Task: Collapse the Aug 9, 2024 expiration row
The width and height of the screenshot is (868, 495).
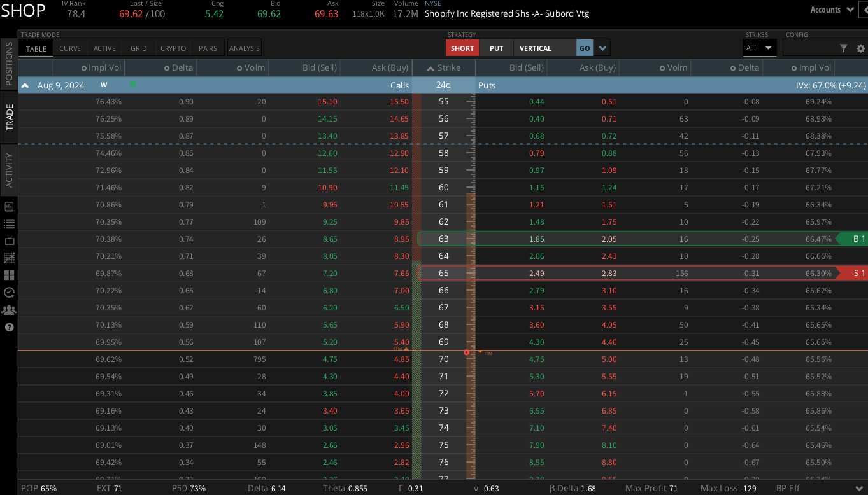Action: pyautogui.click(x=25, y=85)
